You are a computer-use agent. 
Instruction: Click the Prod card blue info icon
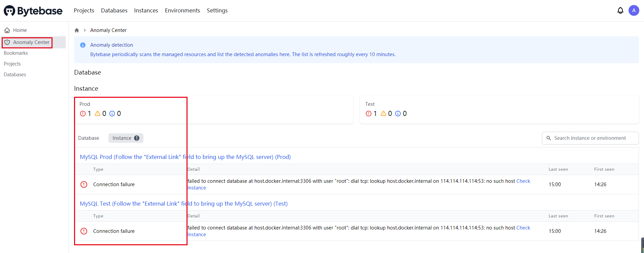pos(112,114)
